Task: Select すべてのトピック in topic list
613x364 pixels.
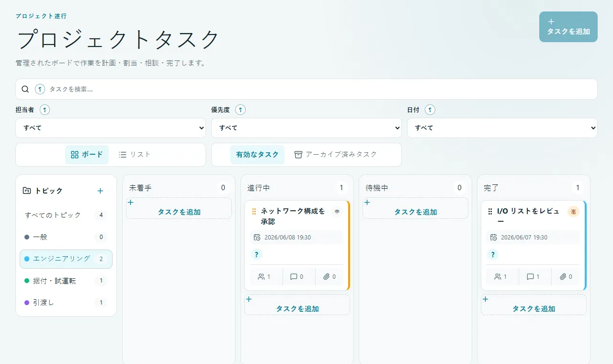Action: pyautogui.click(x=66, y=215)
